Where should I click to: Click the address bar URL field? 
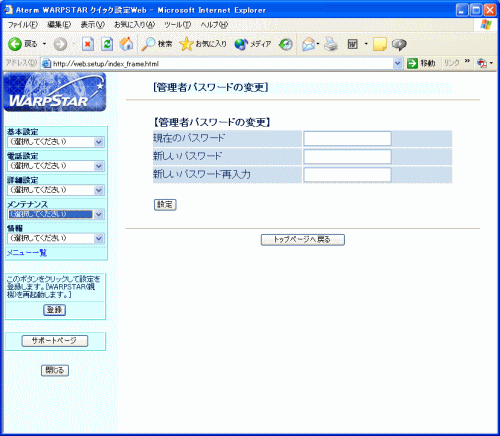coord(222,63)
